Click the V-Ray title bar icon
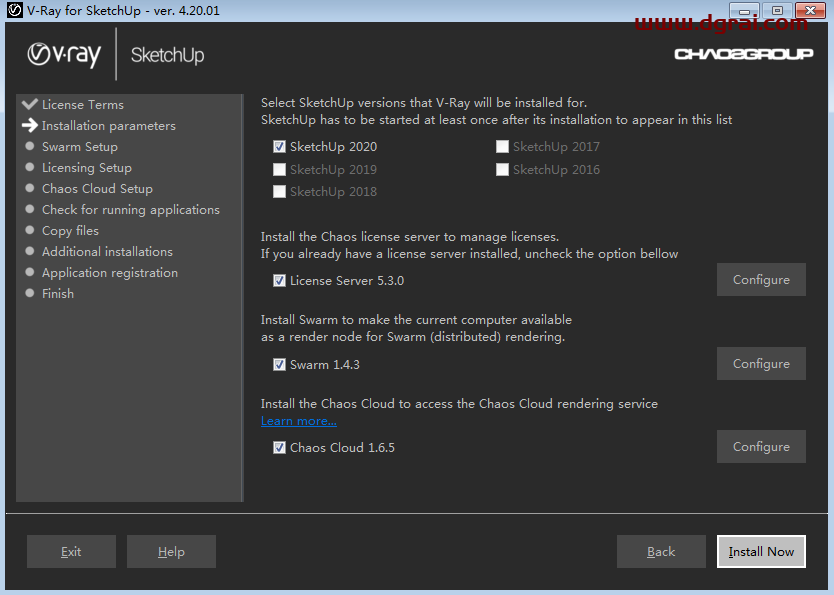Viewport: 834px width, 595px height. (x=14, y=11)
